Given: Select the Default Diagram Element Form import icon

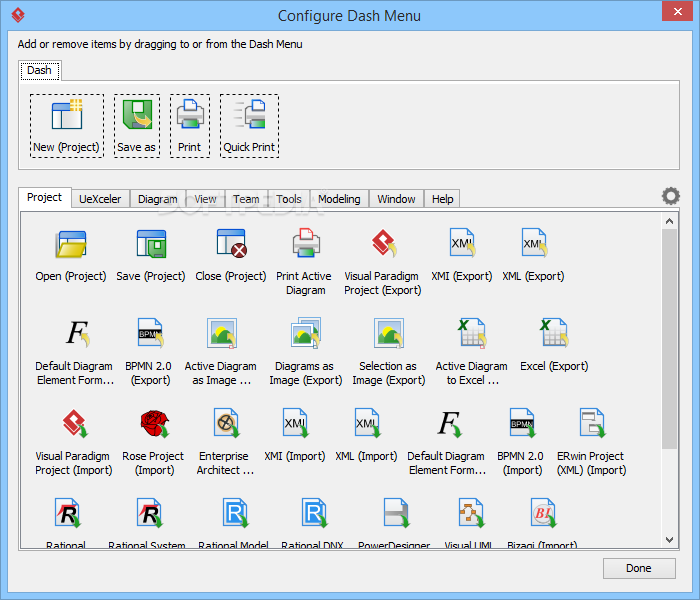Looking at the screenshot, I should click(x=449, y=423).
